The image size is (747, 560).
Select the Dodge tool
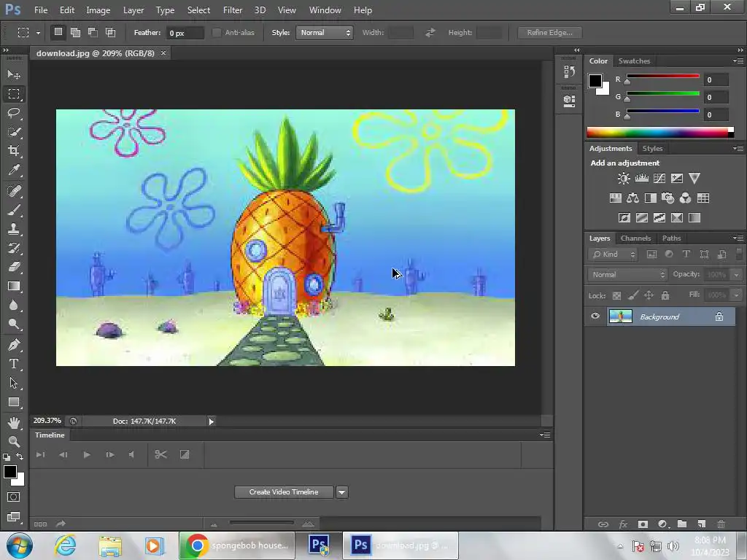[x=14, y=324]
